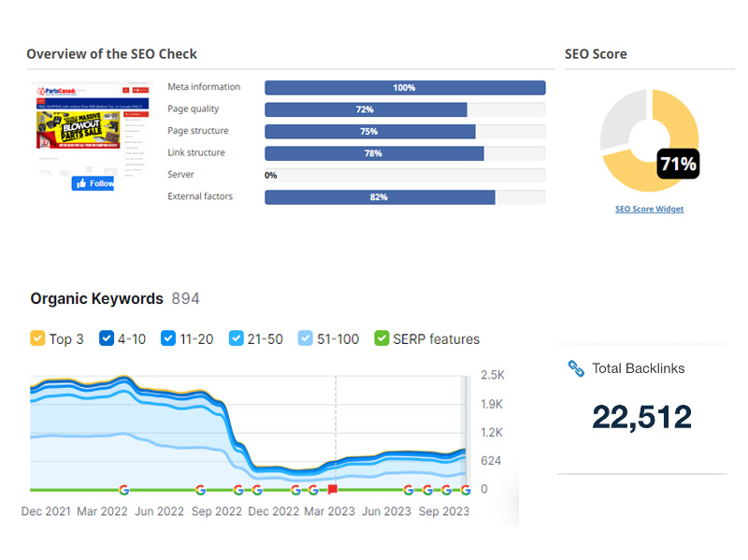Click the Organic Keywords heading
This screenshot has width=748, height=560.
click(96, 299)
